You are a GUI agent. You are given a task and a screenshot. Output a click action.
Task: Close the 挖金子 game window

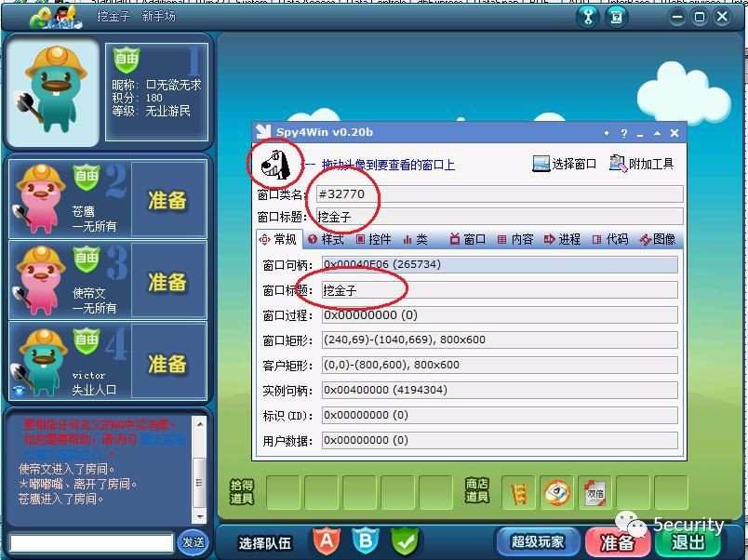coord(722,17)
